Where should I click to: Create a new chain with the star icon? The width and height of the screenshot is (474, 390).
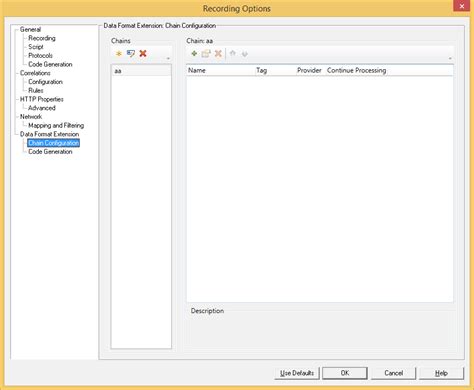click(x=119, y=53)
